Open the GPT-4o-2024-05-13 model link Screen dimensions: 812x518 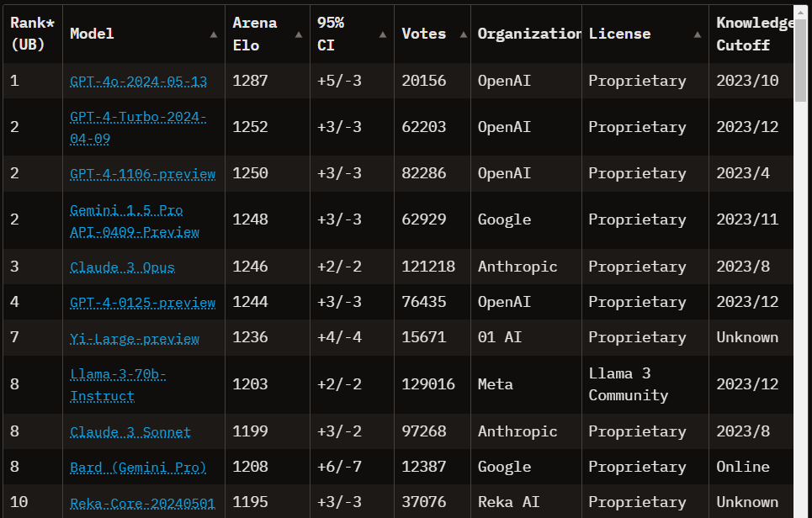pyautogui.click(x=138, y=82)
